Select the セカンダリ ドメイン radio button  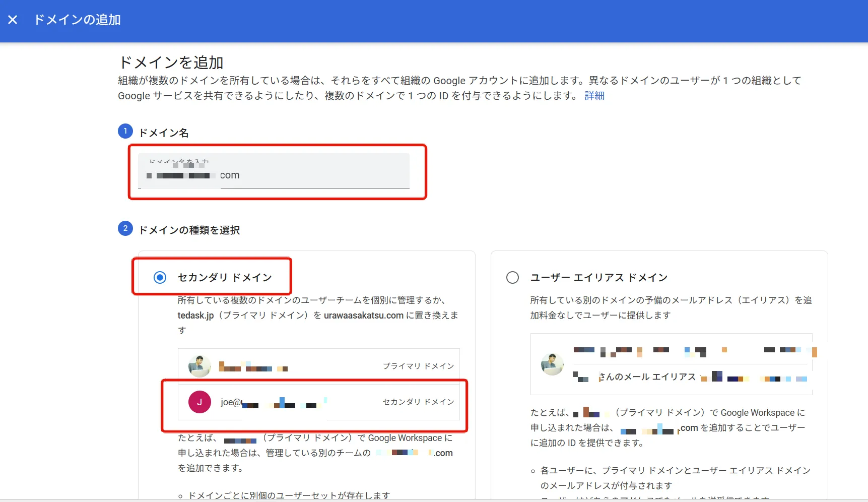160,277
